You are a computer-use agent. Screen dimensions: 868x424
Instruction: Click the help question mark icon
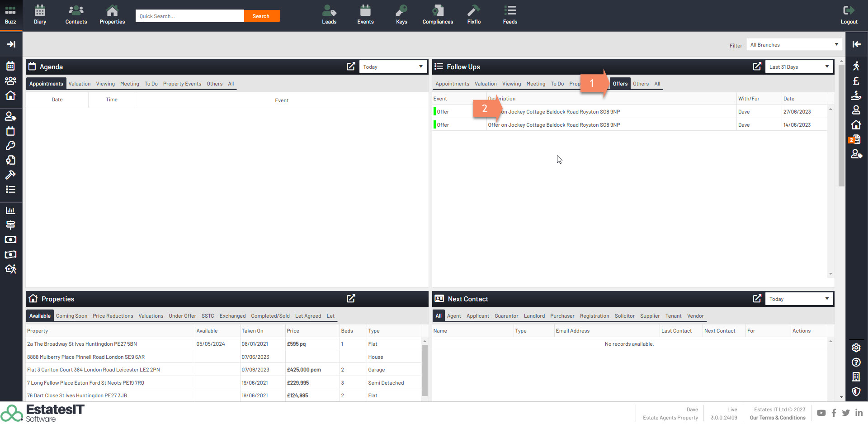[856, 362]
